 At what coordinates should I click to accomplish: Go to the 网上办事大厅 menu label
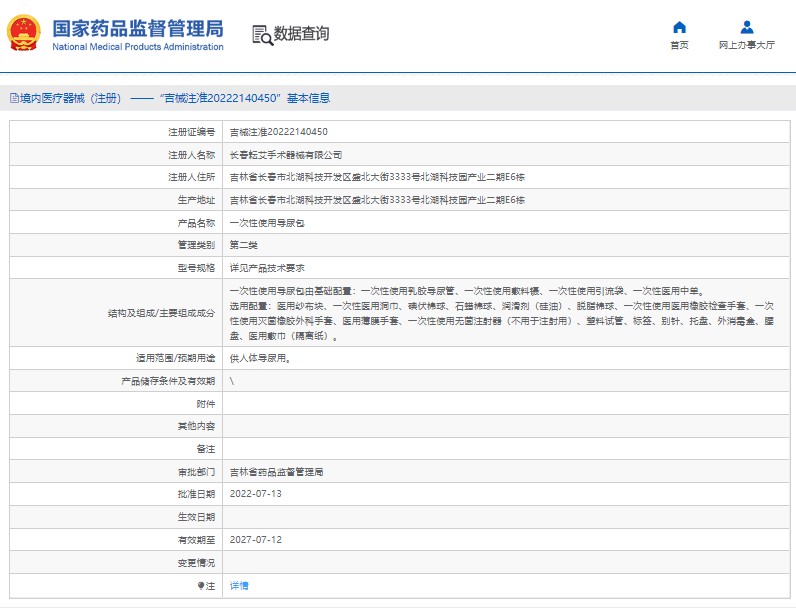(x=746, y=46)
